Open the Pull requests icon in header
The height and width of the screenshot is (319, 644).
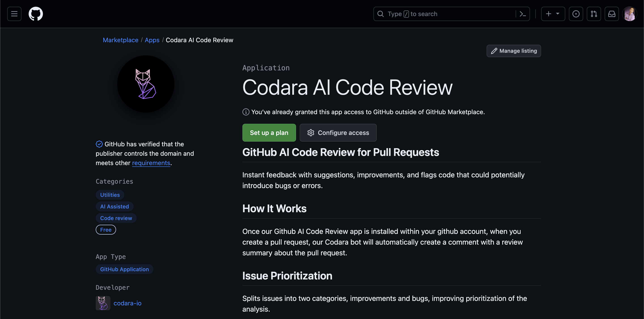tap(594, 14)
